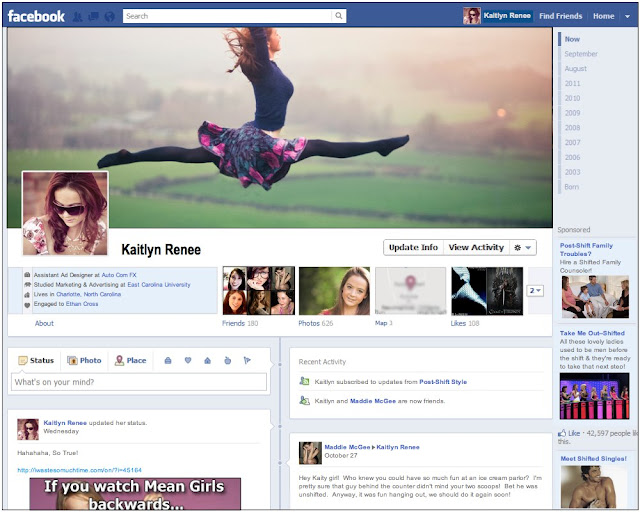Open the Mean Girls meme image

[135, 494]
